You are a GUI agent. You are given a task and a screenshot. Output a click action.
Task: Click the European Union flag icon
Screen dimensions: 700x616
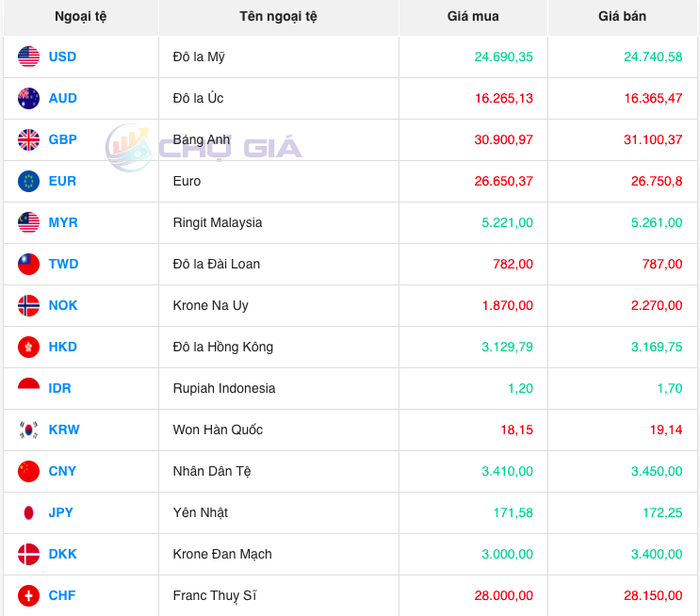28,181
